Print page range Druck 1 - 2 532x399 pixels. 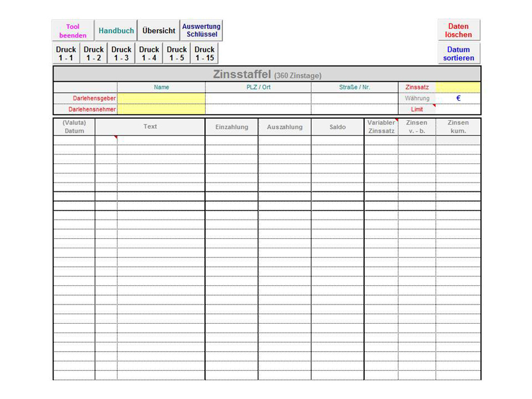tap(94, 54)
